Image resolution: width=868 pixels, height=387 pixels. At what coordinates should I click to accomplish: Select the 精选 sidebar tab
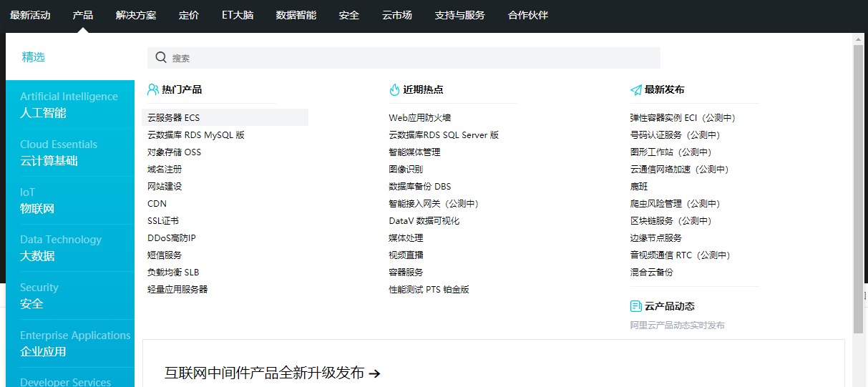point(70,57)
